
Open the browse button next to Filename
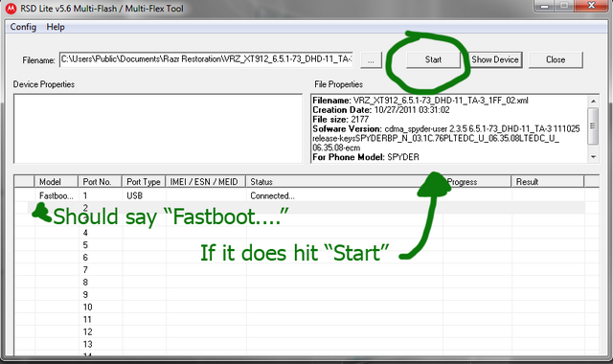371,60
